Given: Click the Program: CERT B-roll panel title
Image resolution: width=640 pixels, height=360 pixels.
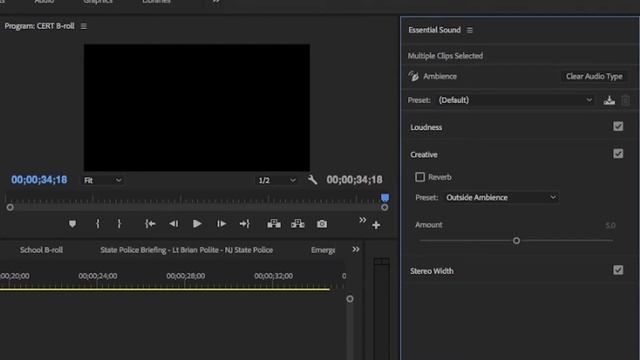Looking at the screenshot, I should 39,26.
